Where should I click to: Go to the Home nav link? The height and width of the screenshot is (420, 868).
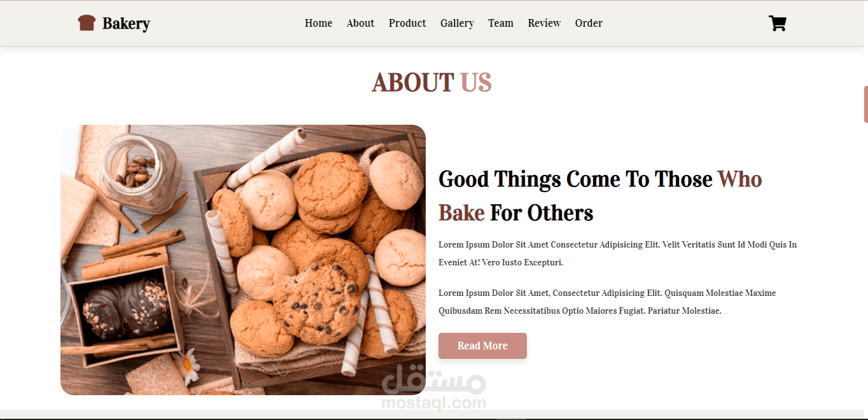(318, 23)
